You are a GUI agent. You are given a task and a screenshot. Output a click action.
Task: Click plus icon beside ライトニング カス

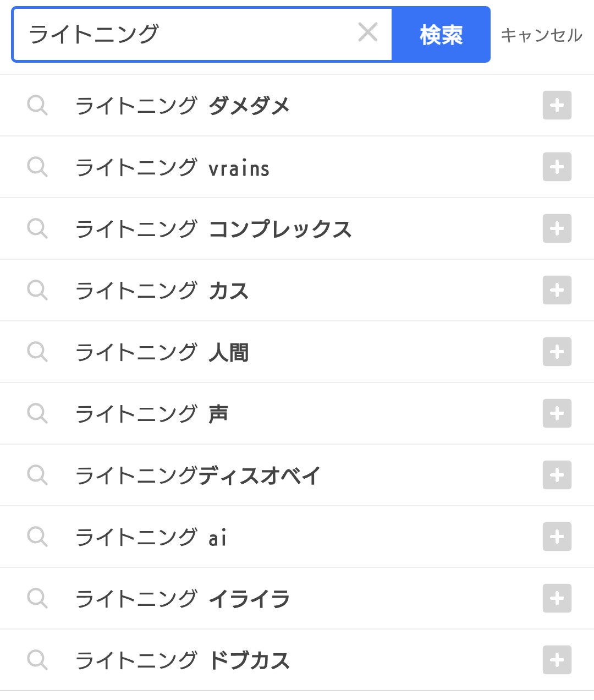pyautogui.click(x=557, y=290)
